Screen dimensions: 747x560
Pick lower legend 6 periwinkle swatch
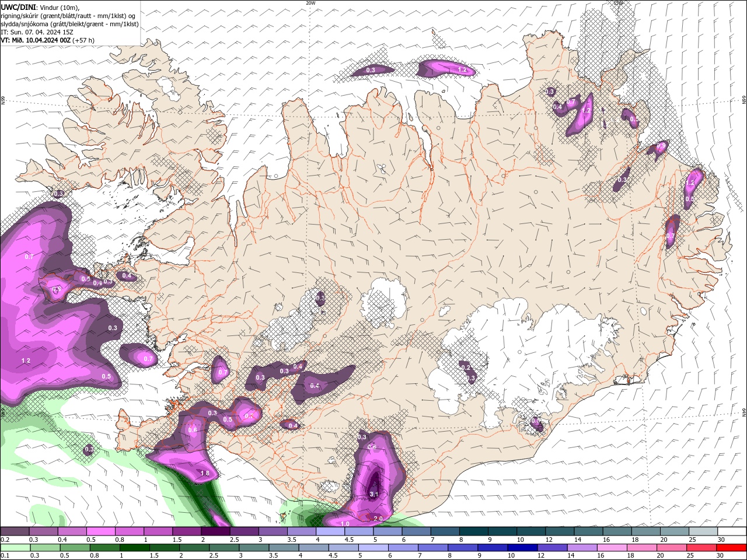tap(403, 548)
